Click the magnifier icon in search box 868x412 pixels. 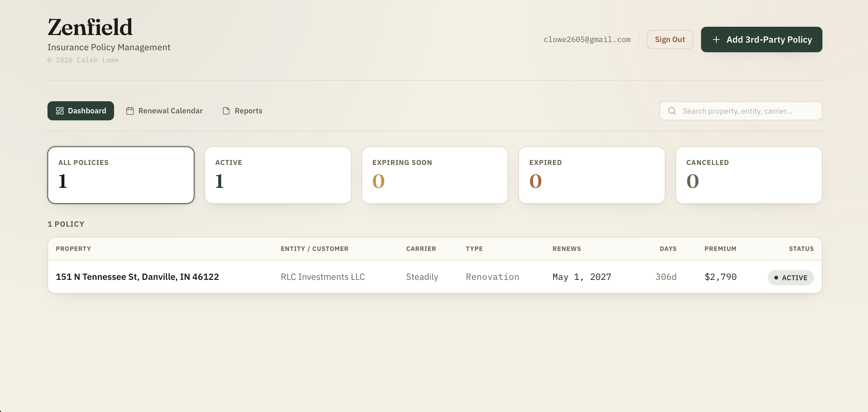[672, 111]
